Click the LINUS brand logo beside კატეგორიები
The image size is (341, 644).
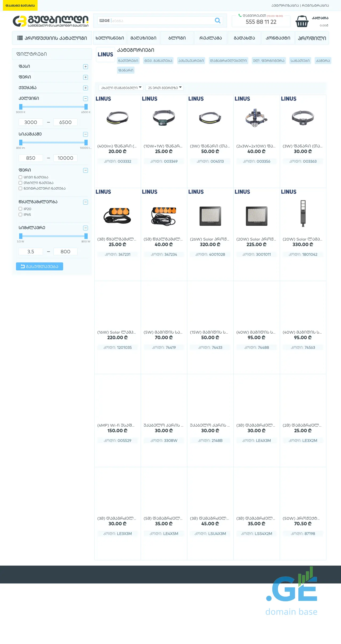coord(105,54)
